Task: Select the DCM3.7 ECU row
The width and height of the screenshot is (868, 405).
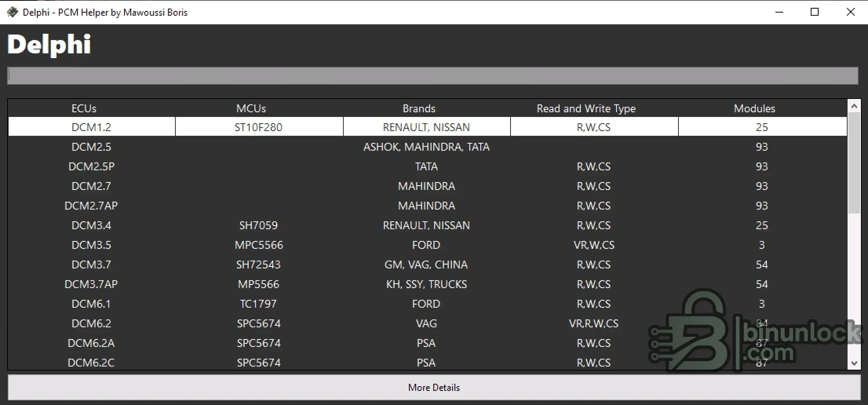Action: coord(427,265)
